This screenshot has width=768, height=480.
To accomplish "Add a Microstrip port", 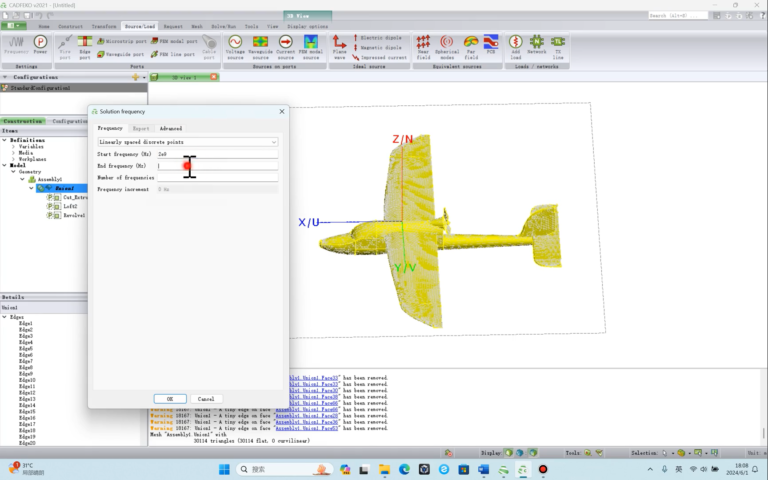I will [121, 41].
